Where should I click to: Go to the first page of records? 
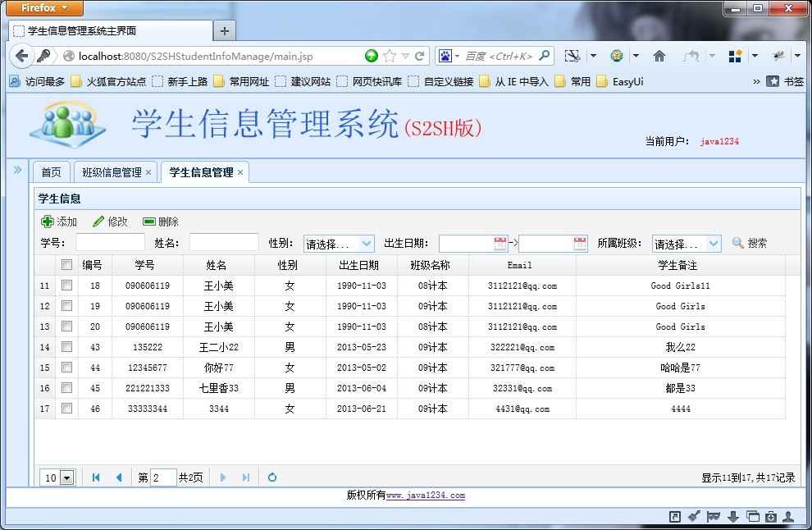(x=96, y=477)
